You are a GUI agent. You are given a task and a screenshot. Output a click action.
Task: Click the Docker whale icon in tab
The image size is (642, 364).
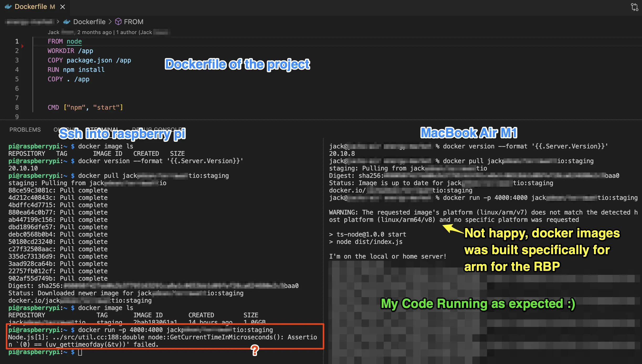coord(8,7)
